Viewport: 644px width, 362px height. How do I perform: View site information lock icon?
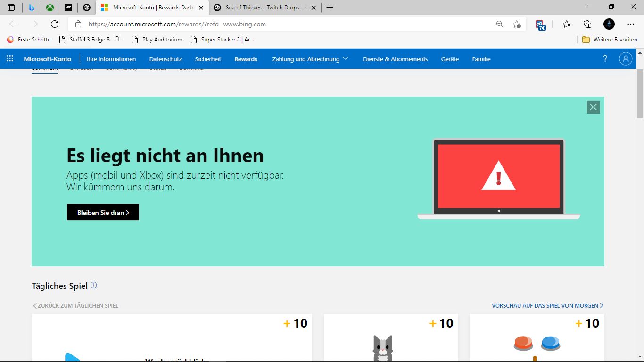(78, 24)
